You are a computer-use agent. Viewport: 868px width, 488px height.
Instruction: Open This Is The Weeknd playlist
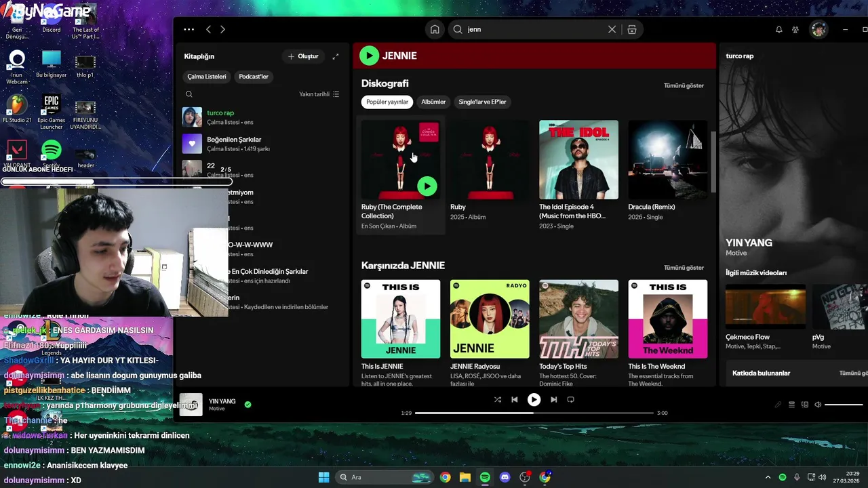(x=668, y=319)
